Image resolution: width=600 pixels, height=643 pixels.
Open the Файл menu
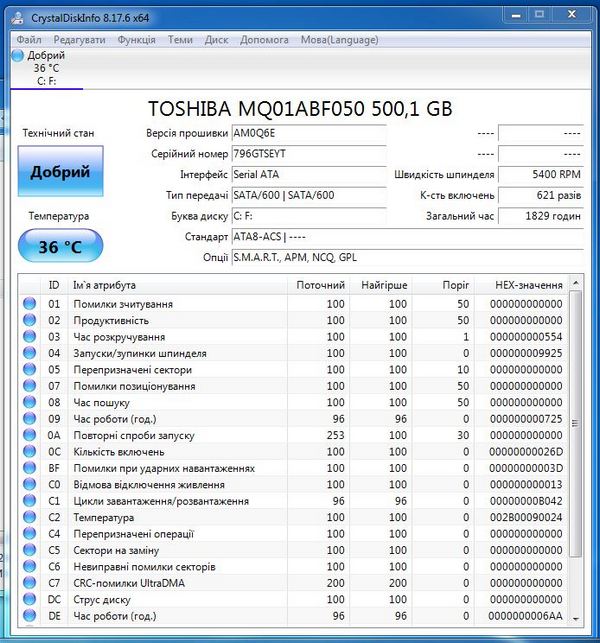coord(29,40)
